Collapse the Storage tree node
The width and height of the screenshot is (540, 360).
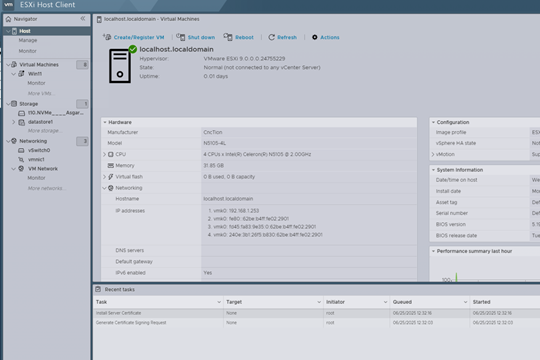pyautogui.click(x=8, y=104)
